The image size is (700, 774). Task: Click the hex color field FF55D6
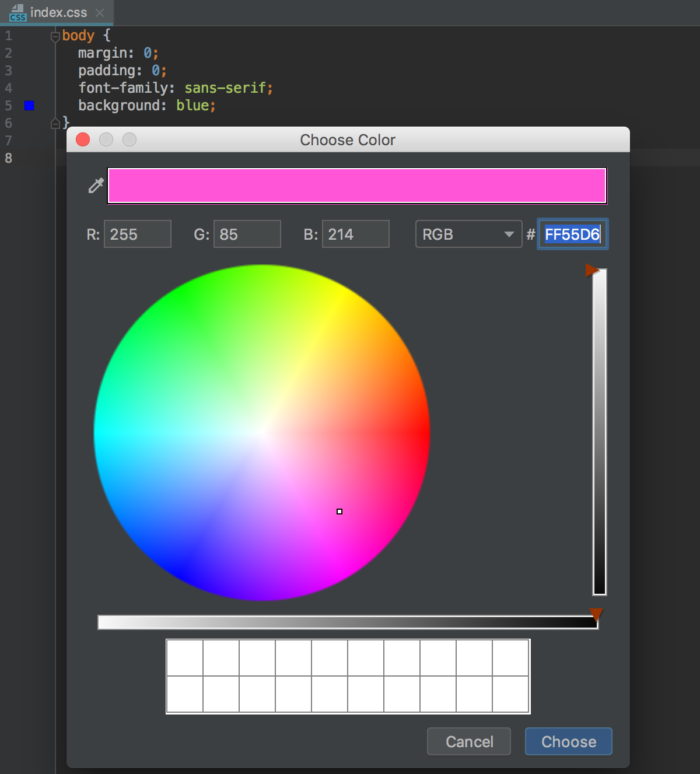(572, 234)
